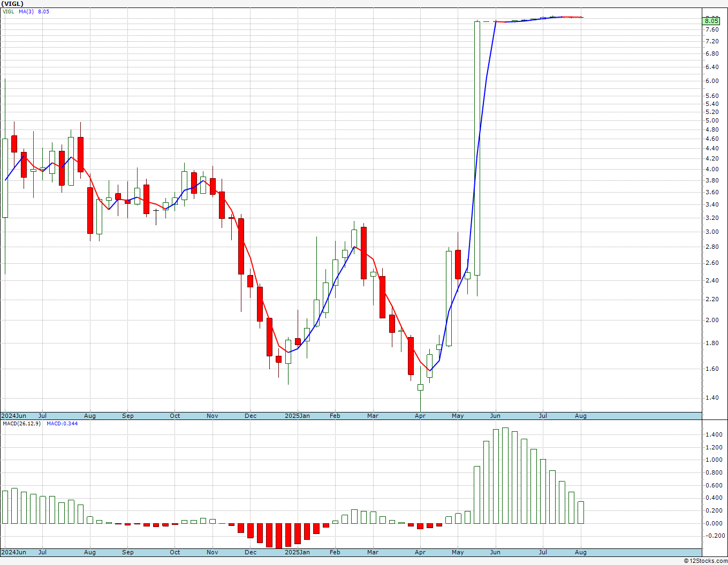
Task: Click the 7.60 price axis label
Action: click(712, 29)
